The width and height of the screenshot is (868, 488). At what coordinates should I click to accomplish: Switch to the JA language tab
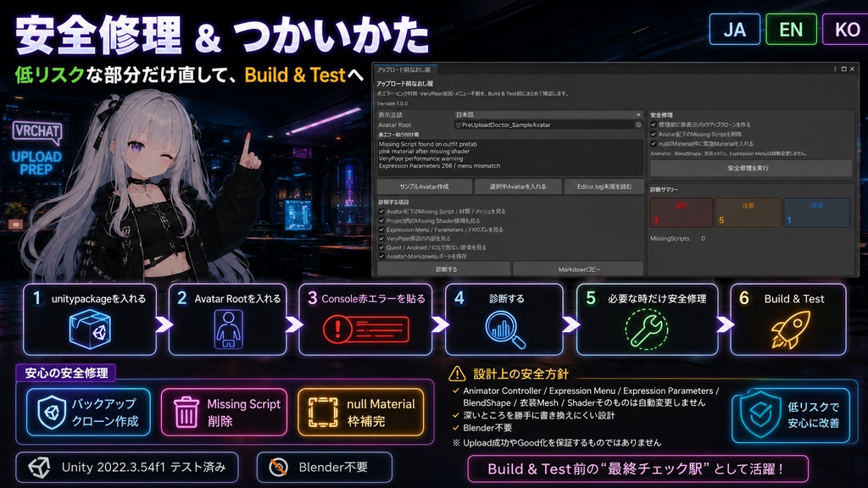(735, 30)
